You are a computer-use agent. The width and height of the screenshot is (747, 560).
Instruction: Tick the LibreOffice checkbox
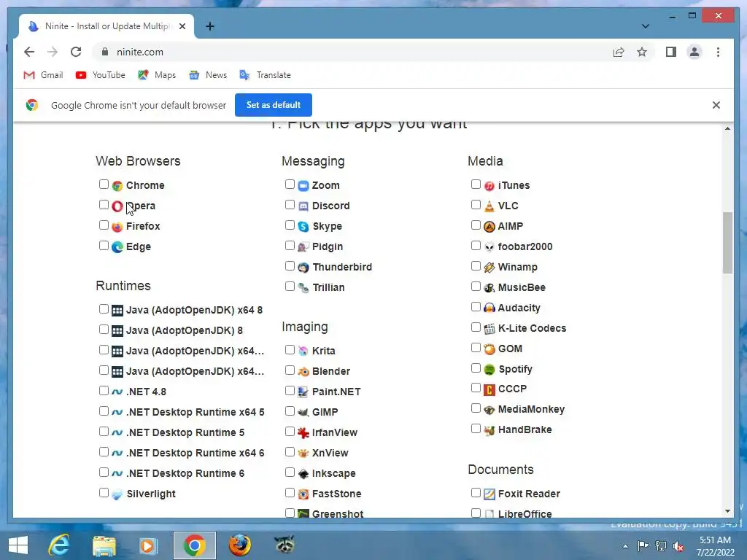pos(476,513)
